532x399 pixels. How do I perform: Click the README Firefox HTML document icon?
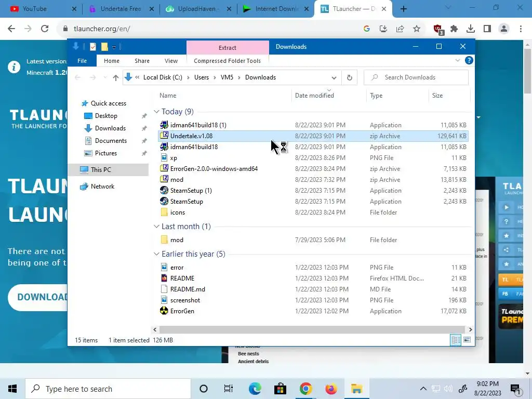164,278
